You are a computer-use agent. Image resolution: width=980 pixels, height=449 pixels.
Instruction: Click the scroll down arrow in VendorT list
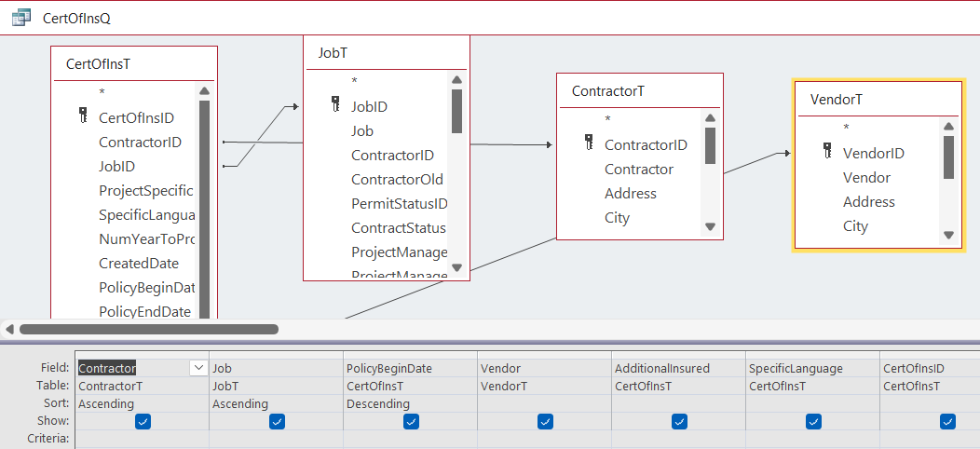948,235
